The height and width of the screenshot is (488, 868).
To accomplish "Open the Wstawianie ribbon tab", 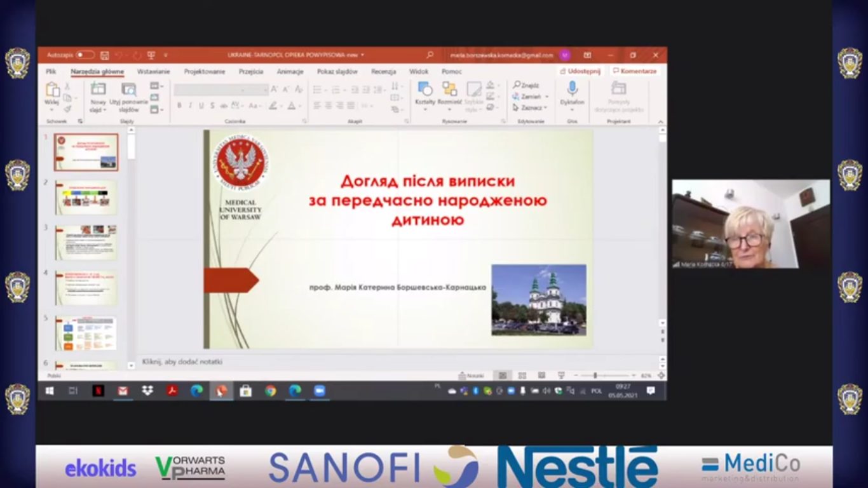I will click(x=153, y=72).
